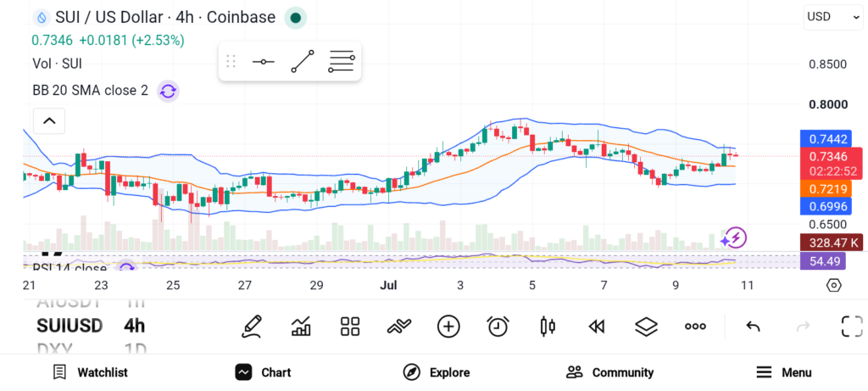This screenshot has width=868, height=391.
Task: Open the Community tab
Action: (610, 372)
